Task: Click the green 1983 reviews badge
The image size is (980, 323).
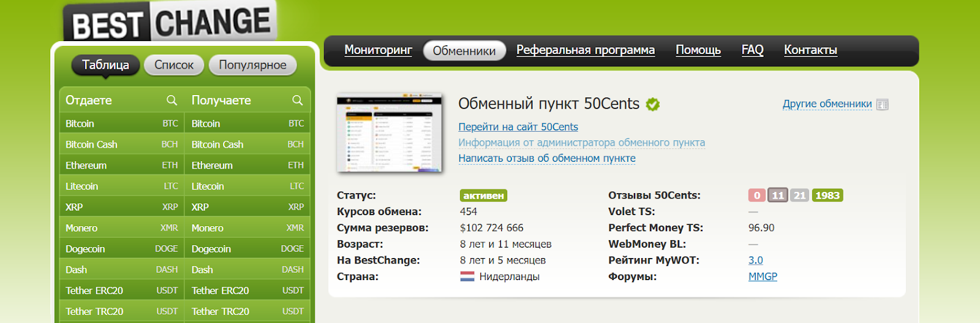Action: pos(827,196)
